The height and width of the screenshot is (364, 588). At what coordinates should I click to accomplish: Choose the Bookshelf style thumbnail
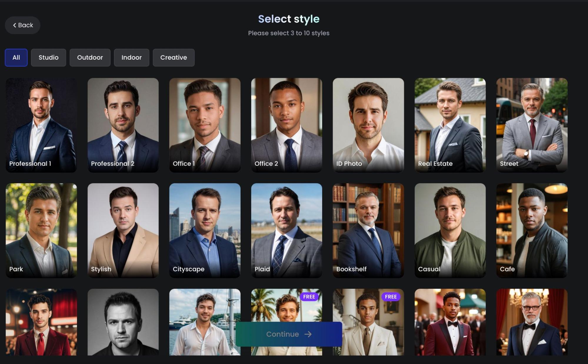click(x=368, y=231)
